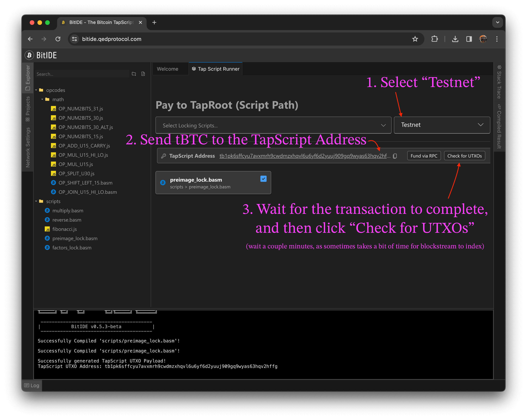Open the tab search chevron button
527x420 pixels.
pyautogui.click(x=498, y=23)
